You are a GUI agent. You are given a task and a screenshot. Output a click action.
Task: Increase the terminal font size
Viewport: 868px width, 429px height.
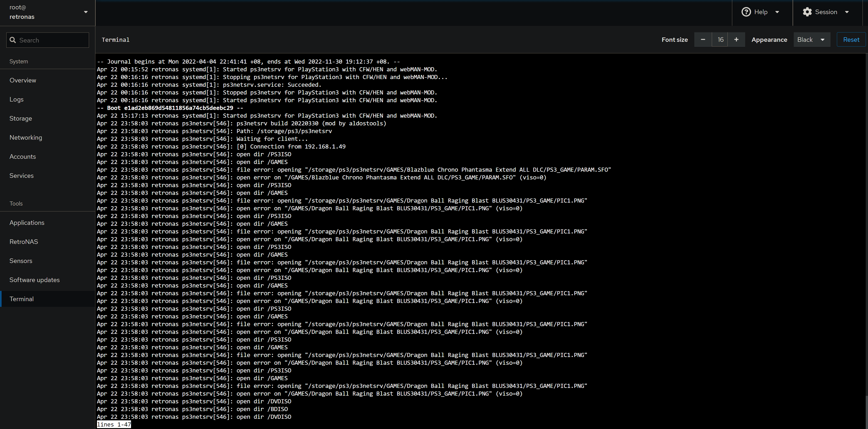736,40
